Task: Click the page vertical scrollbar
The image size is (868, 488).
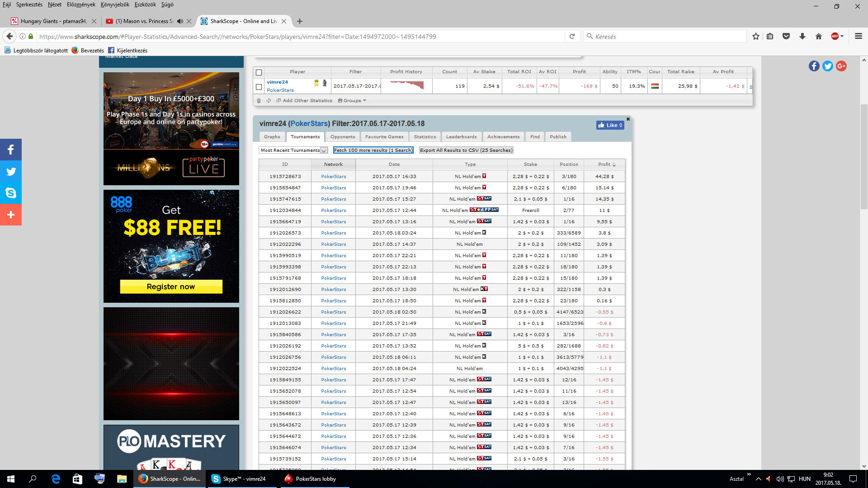Action: (864, 156)
